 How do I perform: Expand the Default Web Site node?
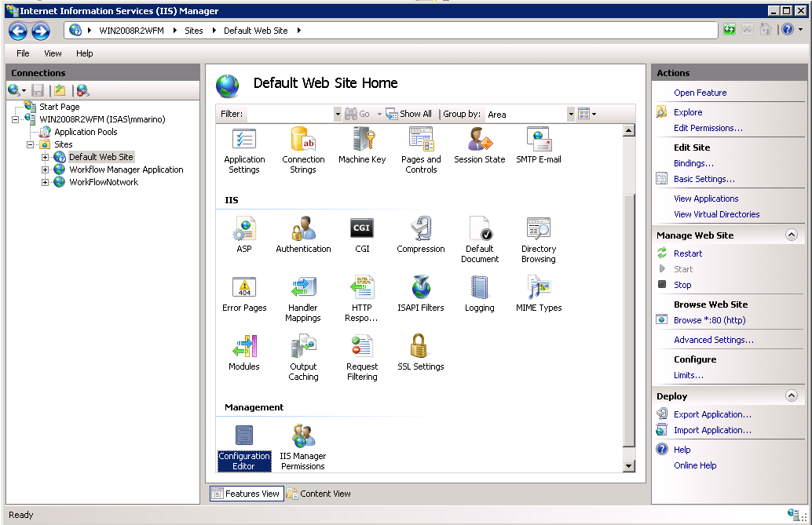[x=45, y=157]
